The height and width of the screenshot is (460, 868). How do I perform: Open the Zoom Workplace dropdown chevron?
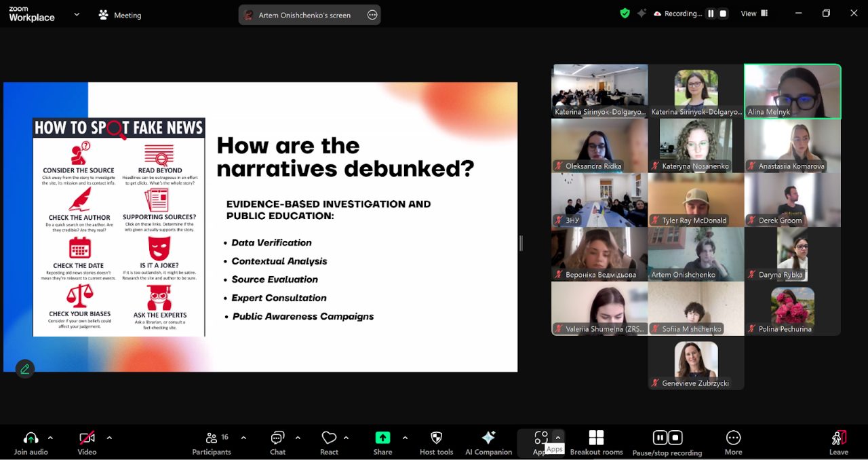click(77, 14)
